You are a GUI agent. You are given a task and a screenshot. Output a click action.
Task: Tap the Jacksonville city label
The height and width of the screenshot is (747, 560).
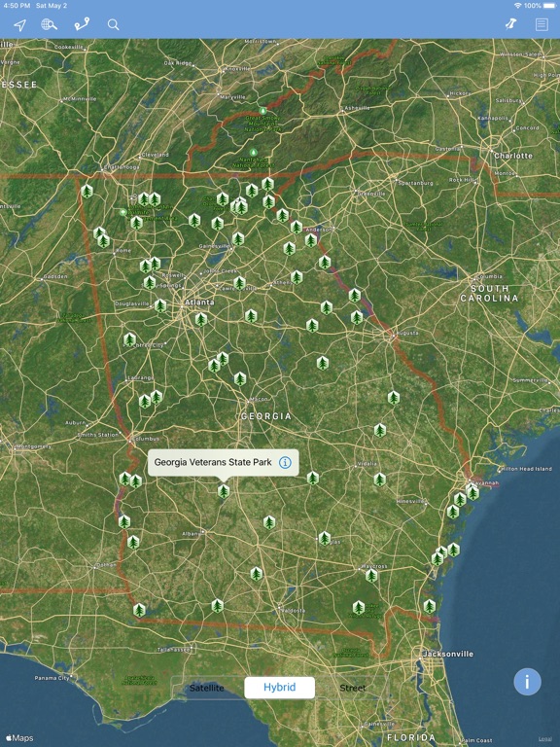coord(448,654)
